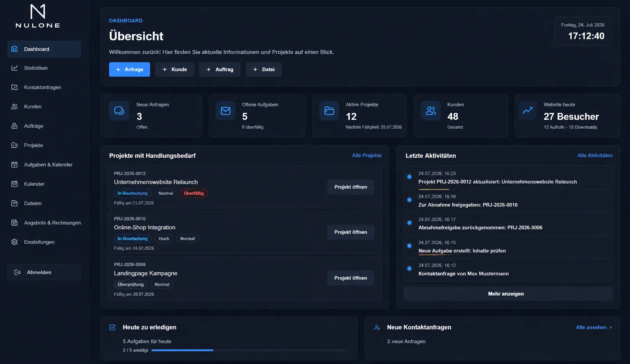This screenshot has height=364, width=630.
Task: Click the Offene Aufgaben envelope icon
Action: [225, 111]
